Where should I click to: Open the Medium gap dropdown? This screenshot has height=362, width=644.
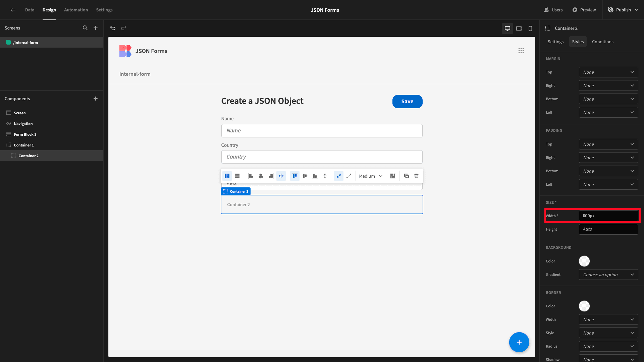point(371,176)
